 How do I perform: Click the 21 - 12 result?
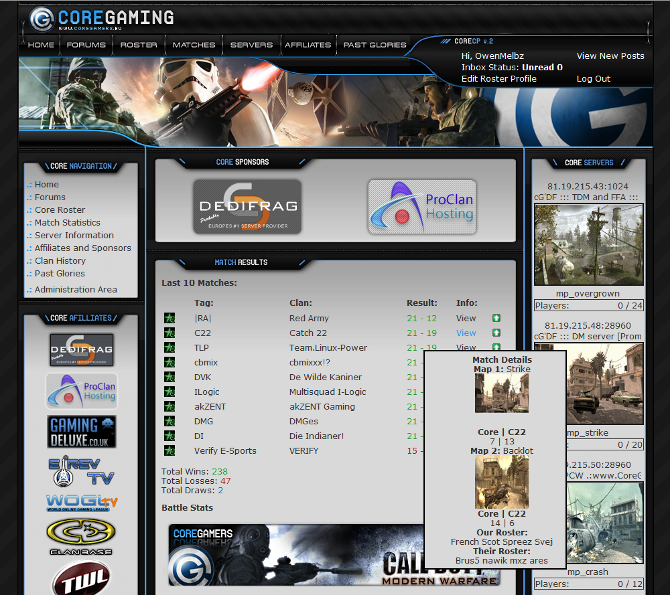[x=422, y=318]
